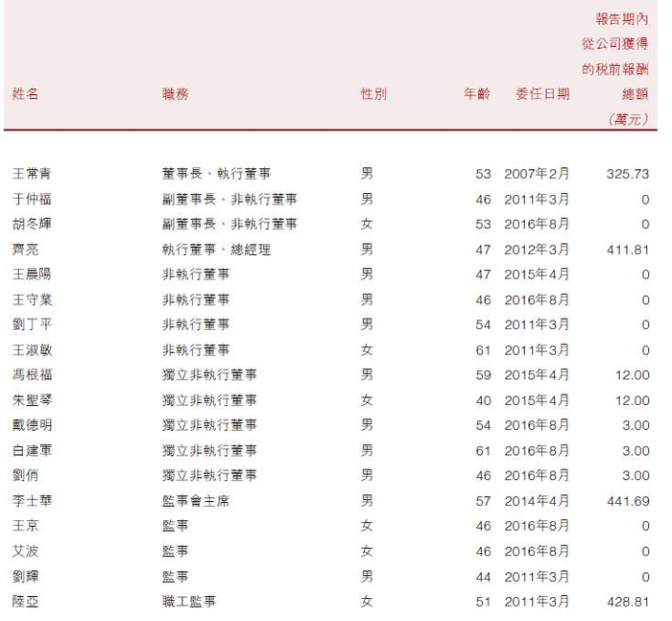672x621 pixels.
Task: Click 胡冬輝's gender 女
Action: (x=367, y=224)
